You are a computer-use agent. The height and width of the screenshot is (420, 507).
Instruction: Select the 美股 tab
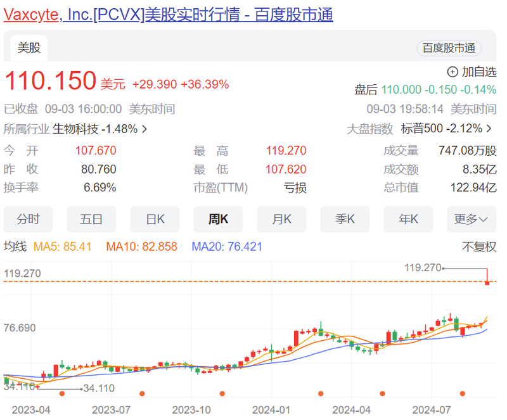(x=29, y=48)
